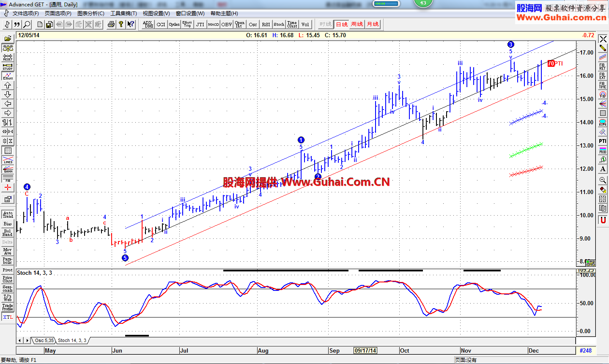Switch to 日线 daily timeframe
The image size is (609, 364).
(x=342, y=24)
